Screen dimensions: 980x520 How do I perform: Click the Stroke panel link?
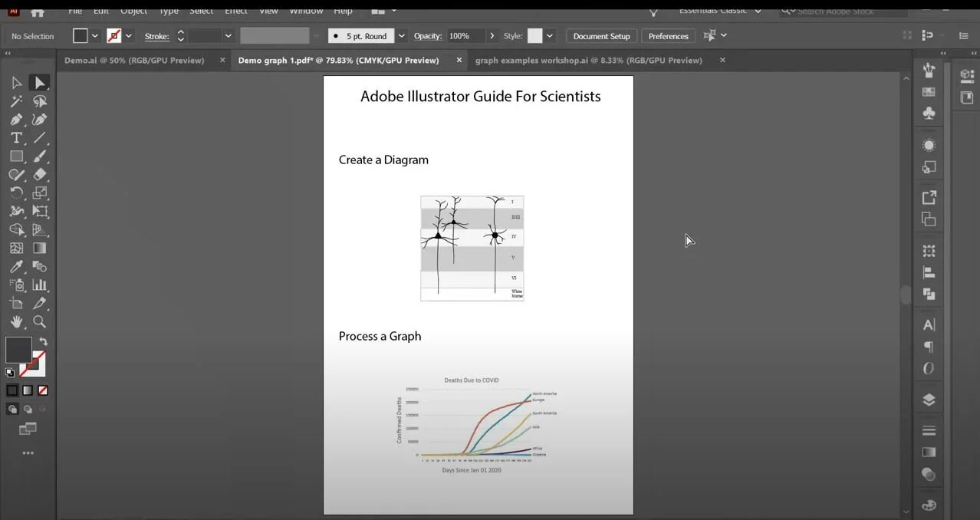pyautogui.click(x=156, y=36)
